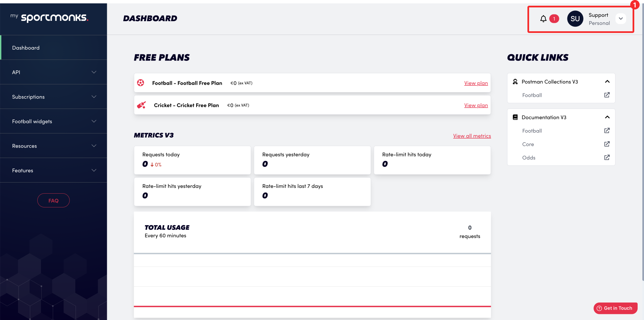The width and height of the screenshot is (644, 320).
Task: Expand the Football widgets chevron arrow
Action: [94, 121]
